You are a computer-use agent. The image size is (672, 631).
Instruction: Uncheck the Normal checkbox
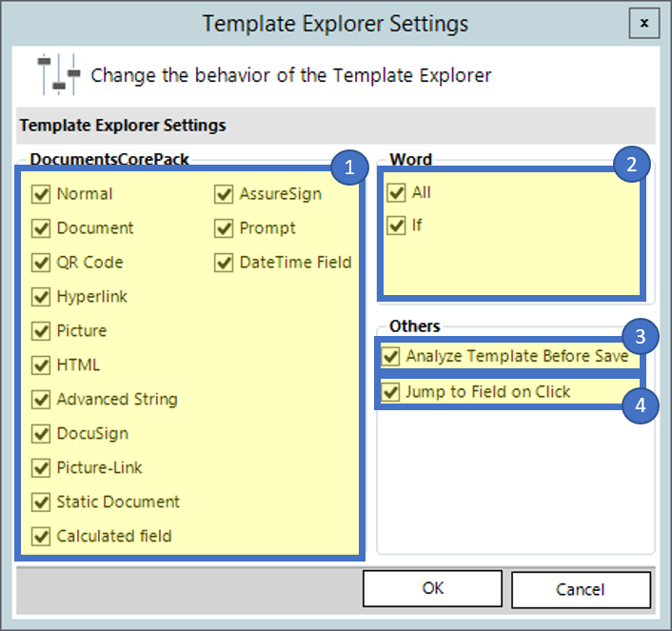41,194
